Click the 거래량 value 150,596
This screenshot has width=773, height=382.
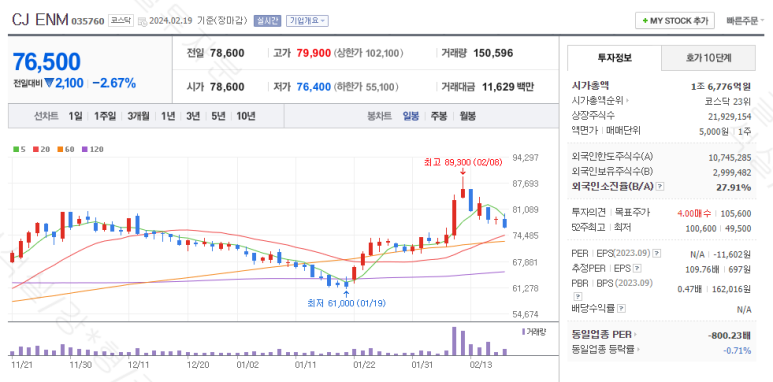[x=493, y=53]
